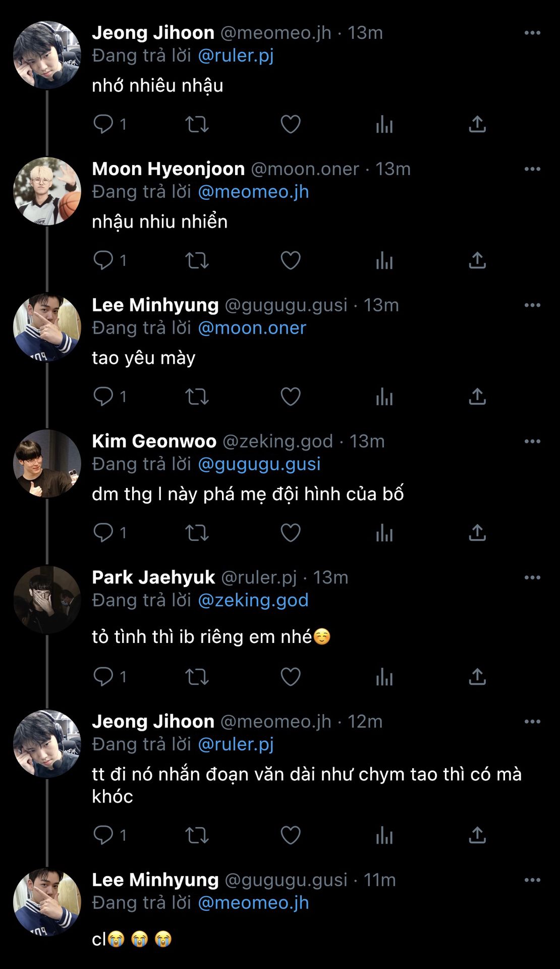Open more options on Kim Geonwoo's tweet
Image resolution: width=560 pixels, height=969 pixels.
(532, 442)
